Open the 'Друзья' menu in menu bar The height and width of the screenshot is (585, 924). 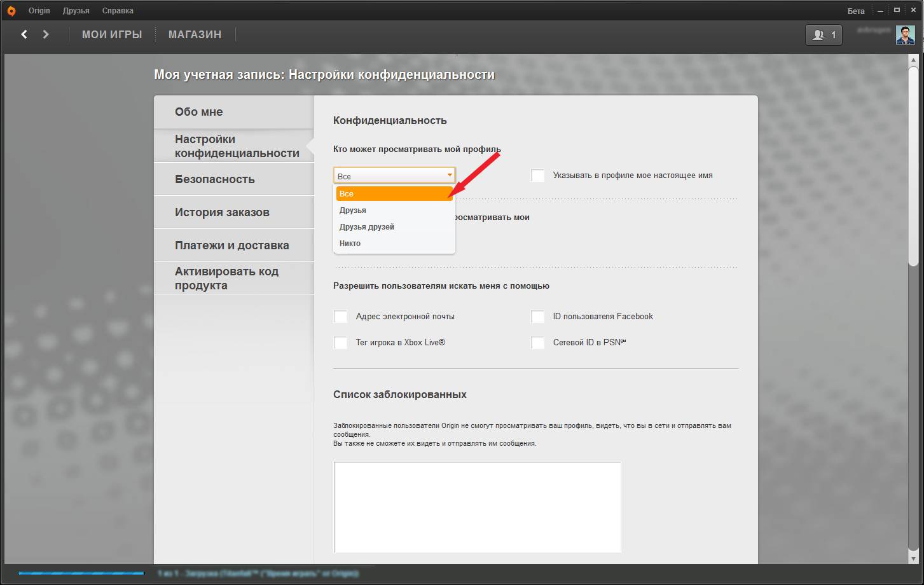click(x=76, y=11)
